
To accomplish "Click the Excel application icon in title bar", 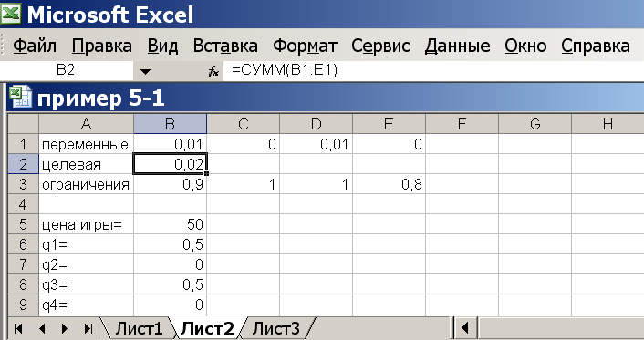I will (x=11, y=14).
